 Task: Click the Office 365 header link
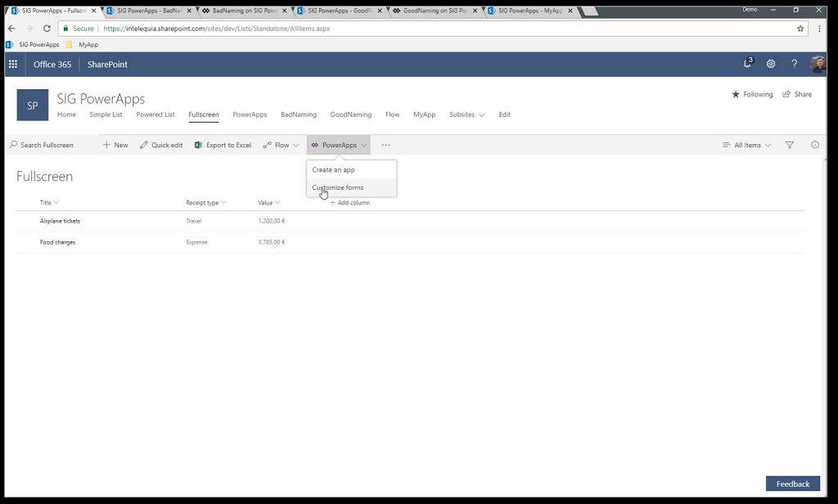[x=52, y=64]
